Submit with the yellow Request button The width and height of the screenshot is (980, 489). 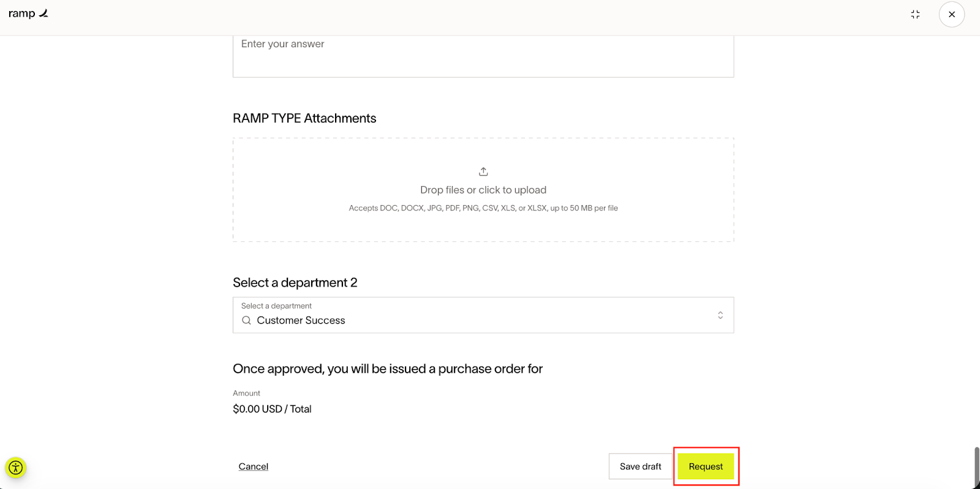tap(706, 466)
